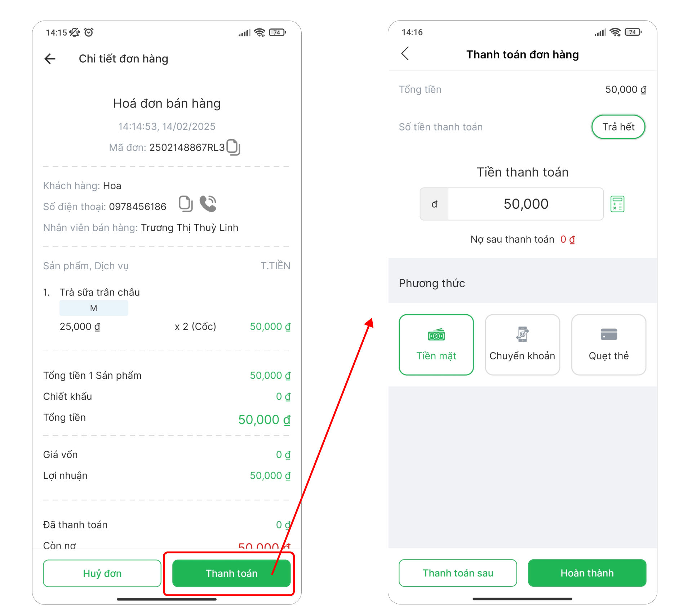Tap the green Thanh toán button
This screenshot has height=616, width=692.
[x=231, y=573]
